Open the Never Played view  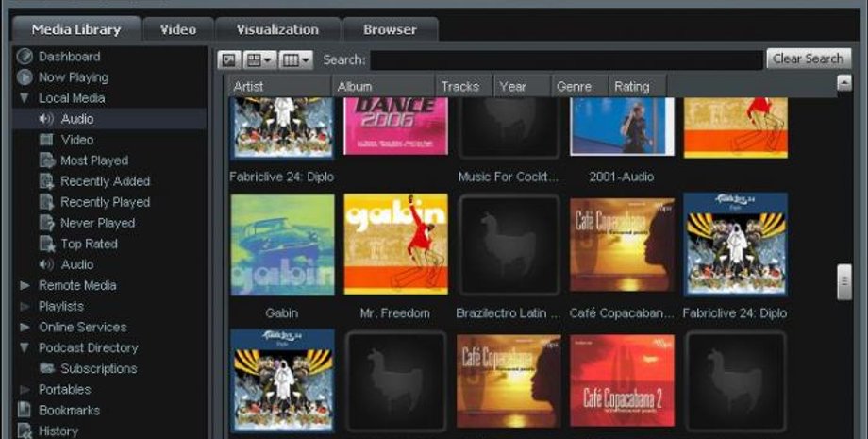pos(97,223)
